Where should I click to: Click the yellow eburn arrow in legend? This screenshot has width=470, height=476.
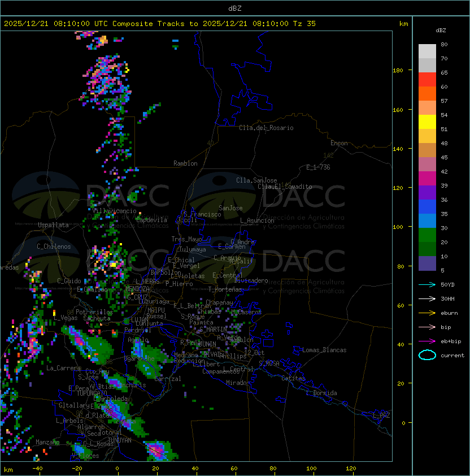pos(427,313)
